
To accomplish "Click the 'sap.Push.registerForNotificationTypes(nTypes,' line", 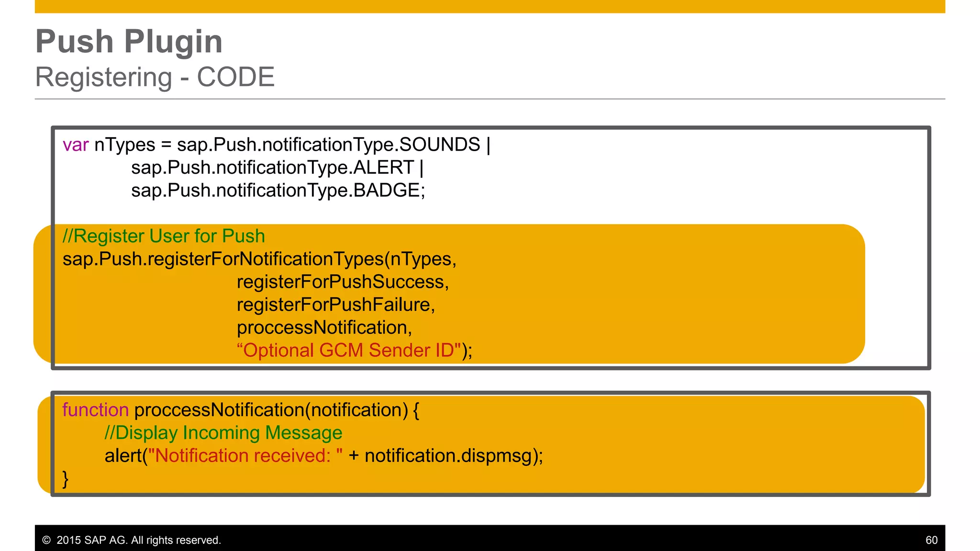I will pyautogui.click(x=260, y=259).
